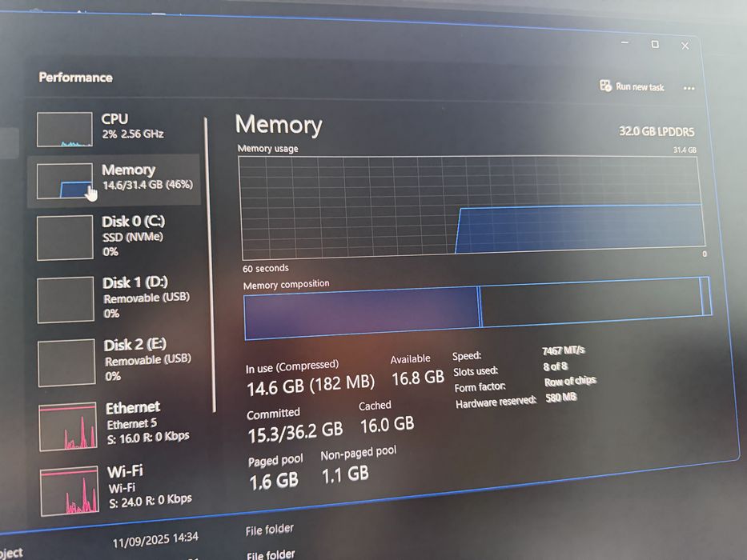Click the first File folder entry behind Task Manager
The width and height of the screenshot is (747, 560).
(270, 530)
